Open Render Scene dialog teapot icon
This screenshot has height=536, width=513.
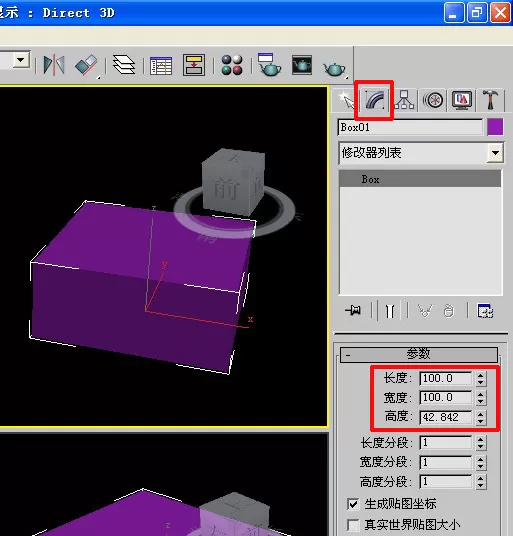tap(269, 65)
